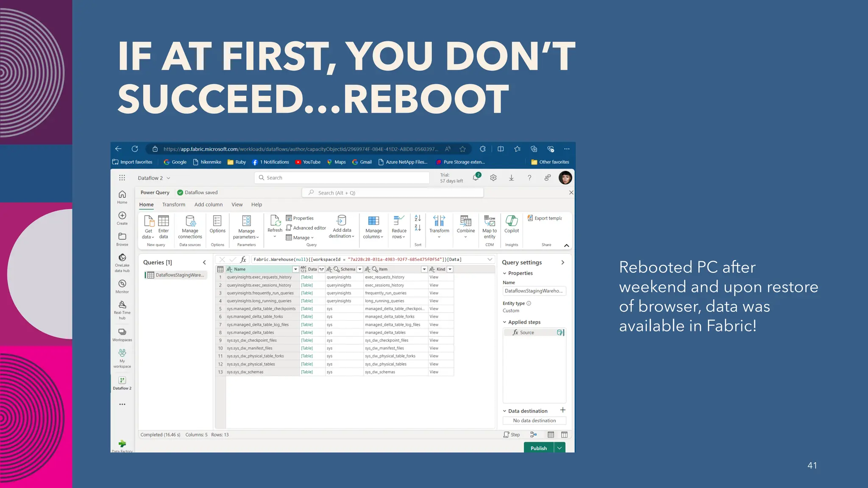Collapse the Applied steps section

coord(505,322)
